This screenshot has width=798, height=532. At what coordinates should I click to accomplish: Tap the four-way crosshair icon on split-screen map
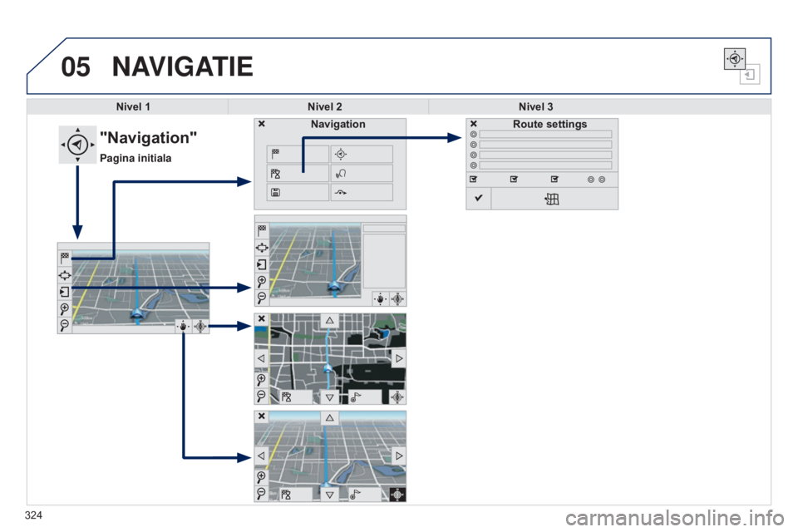coord(262,248)
